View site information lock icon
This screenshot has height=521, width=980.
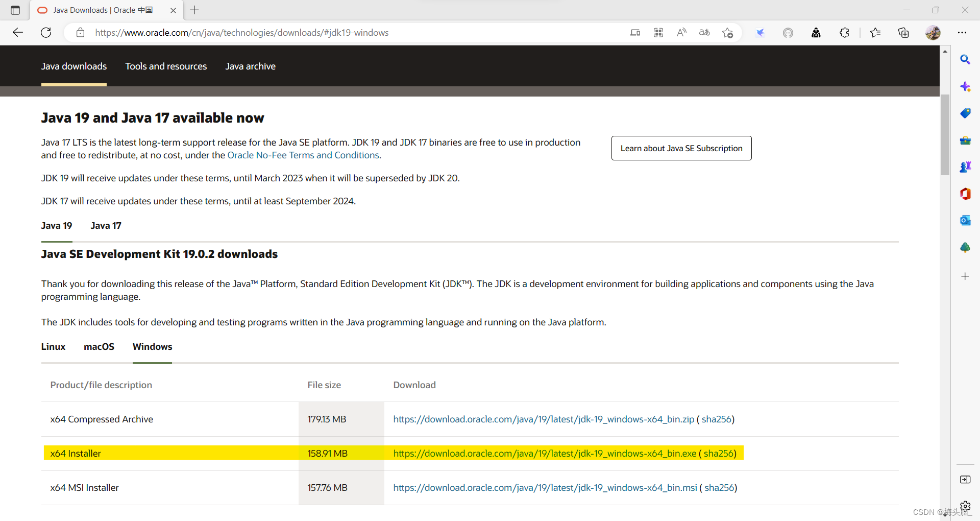(80, 33)
